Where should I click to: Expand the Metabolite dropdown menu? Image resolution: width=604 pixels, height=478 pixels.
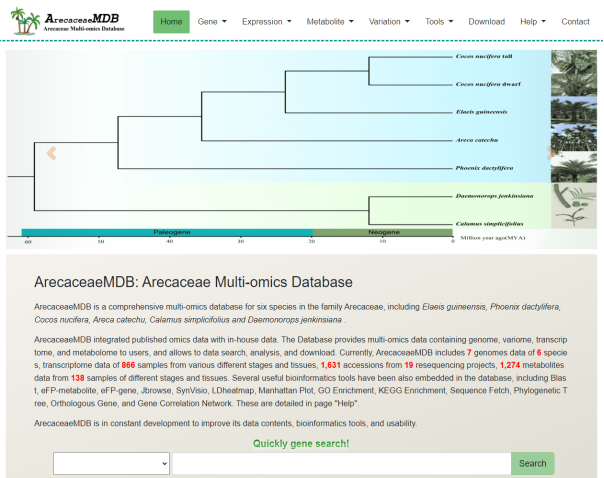(330, 22)
